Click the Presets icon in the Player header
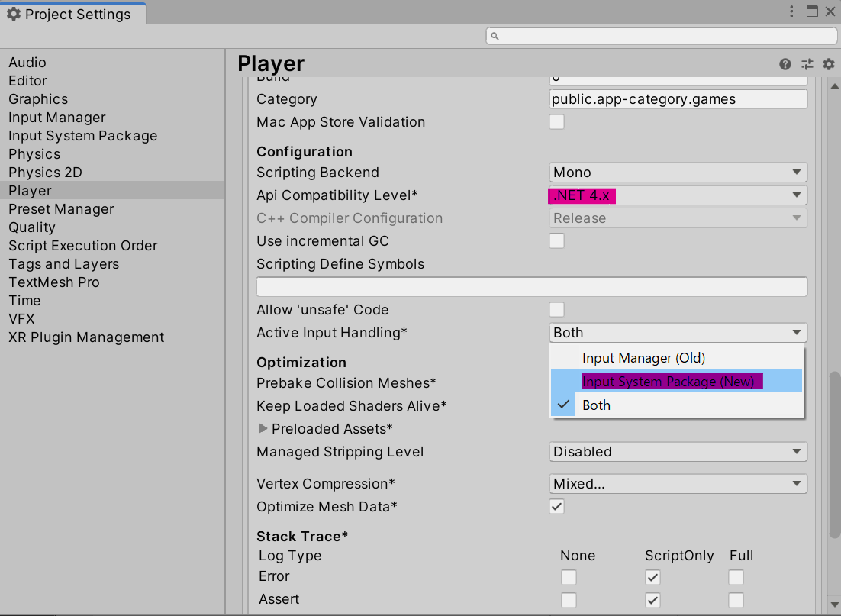Viewport: 841px width, 616px height. point(807,64)
